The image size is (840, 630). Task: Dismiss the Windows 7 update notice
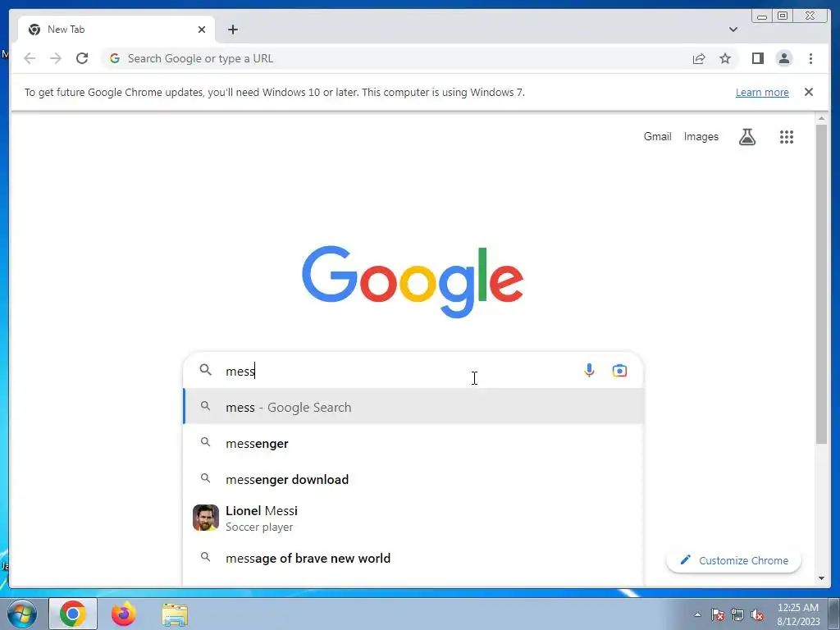808,92
